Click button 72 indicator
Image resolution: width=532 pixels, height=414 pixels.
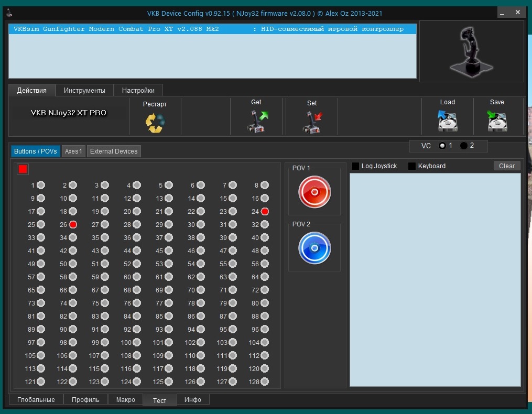[265, 290]
